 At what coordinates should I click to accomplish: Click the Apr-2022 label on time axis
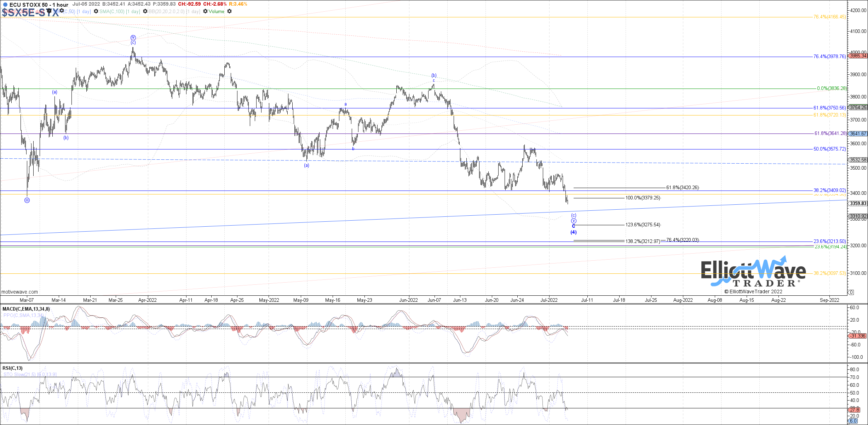(147, 300)
